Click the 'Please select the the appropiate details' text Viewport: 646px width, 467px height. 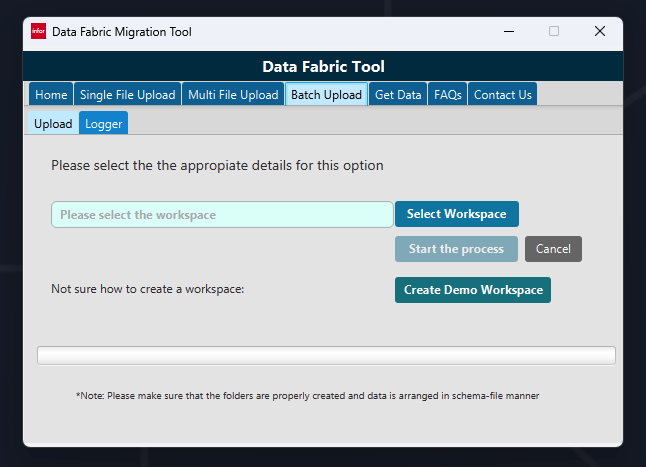217,166
